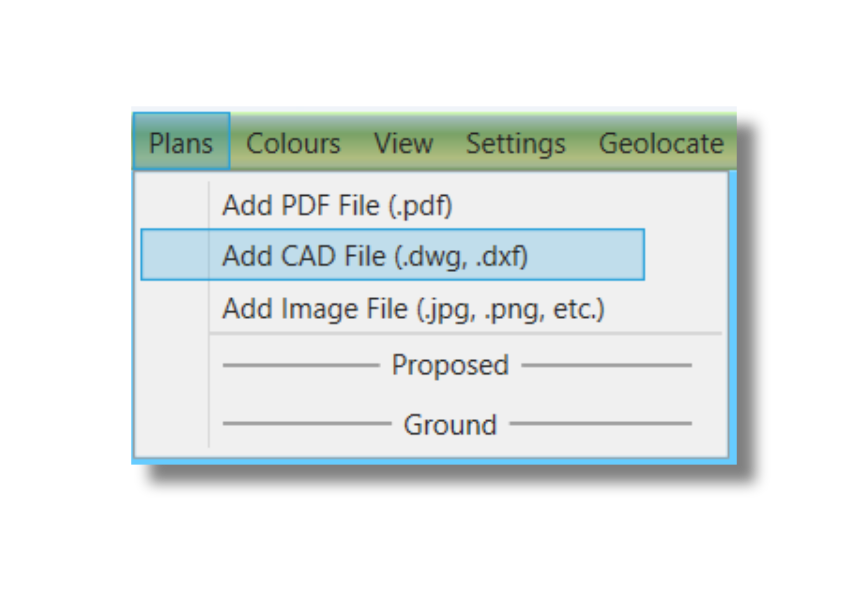Click the Proposed section header
This screenshot has width=868, height=612.
click(x=450, y=365)
